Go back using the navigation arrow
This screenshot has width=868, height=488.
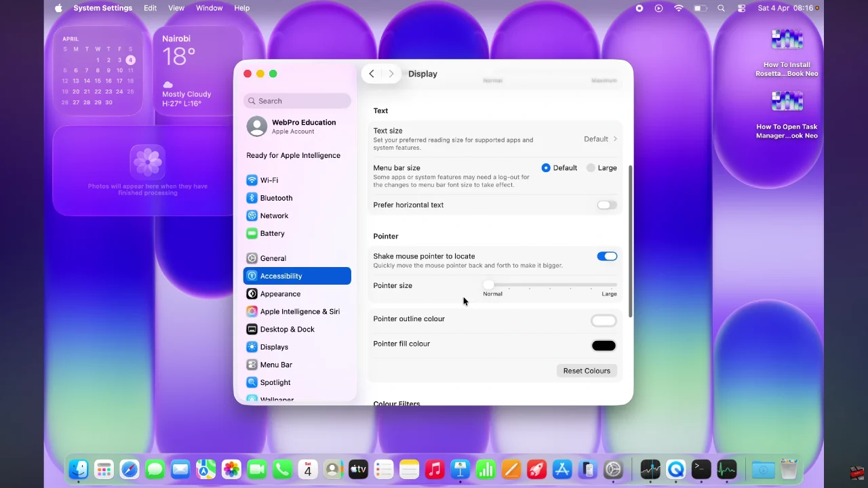(x=371, y=73)
